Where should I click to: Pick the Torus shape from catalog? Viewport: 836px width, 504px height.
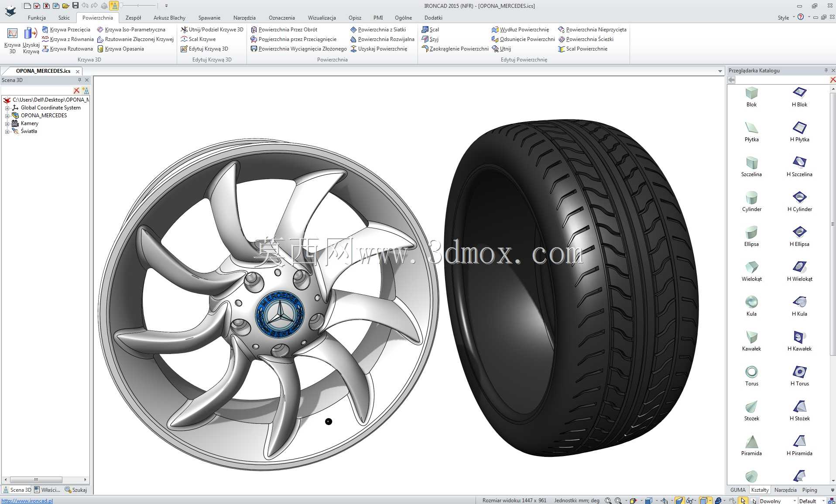751,376
